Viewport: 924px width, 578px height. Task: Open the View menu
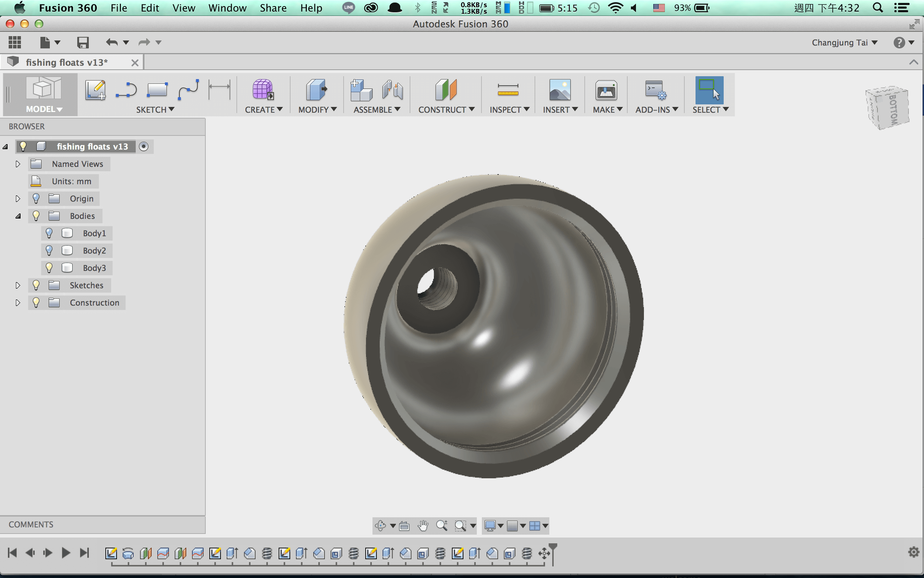[x=184, y=8]
